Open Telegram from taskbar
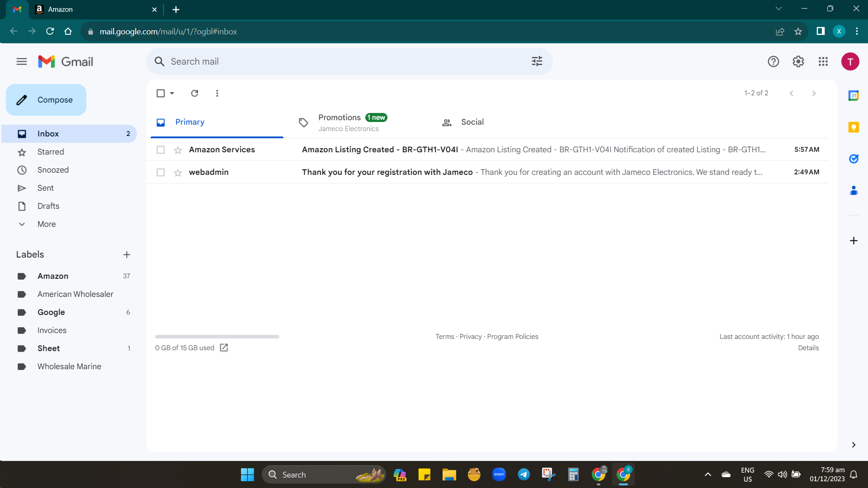 click(524, 474)
